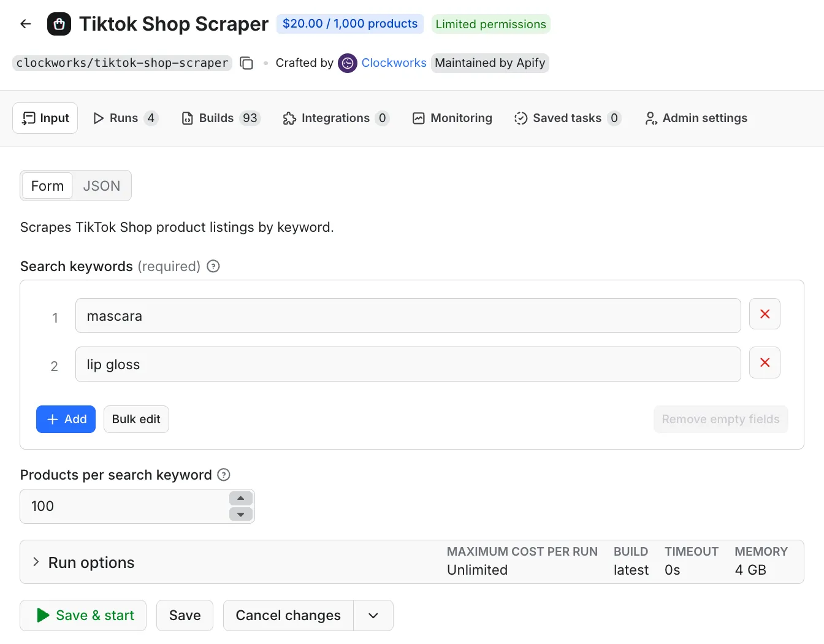
Task: Click the Tiktok Shop Scraper title
Action: click(174, 24)
